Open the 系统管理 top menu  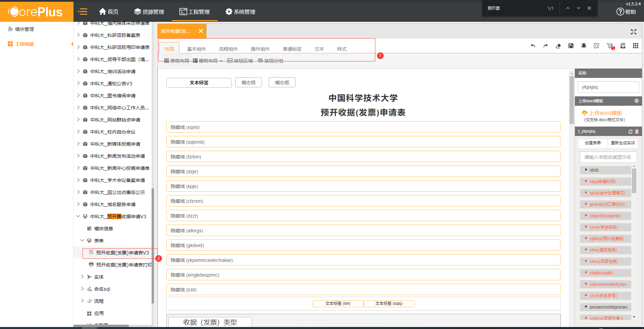click(240, 12)
